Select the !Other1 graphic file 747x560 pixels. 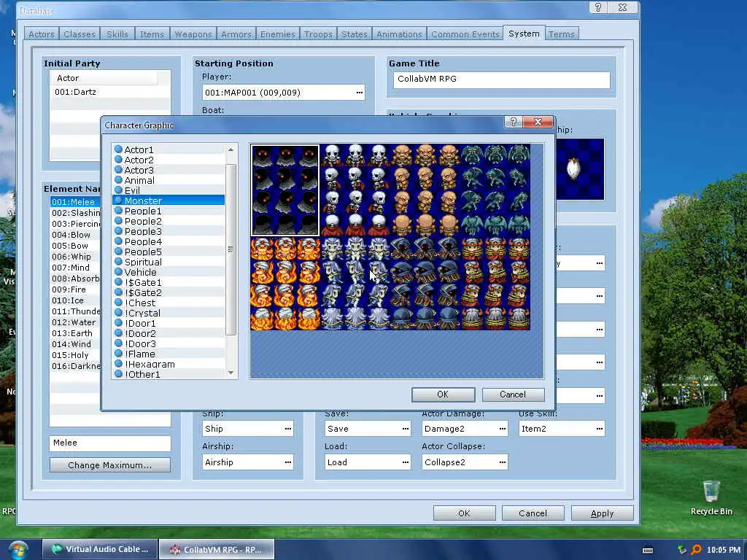[x=169, y=374]
